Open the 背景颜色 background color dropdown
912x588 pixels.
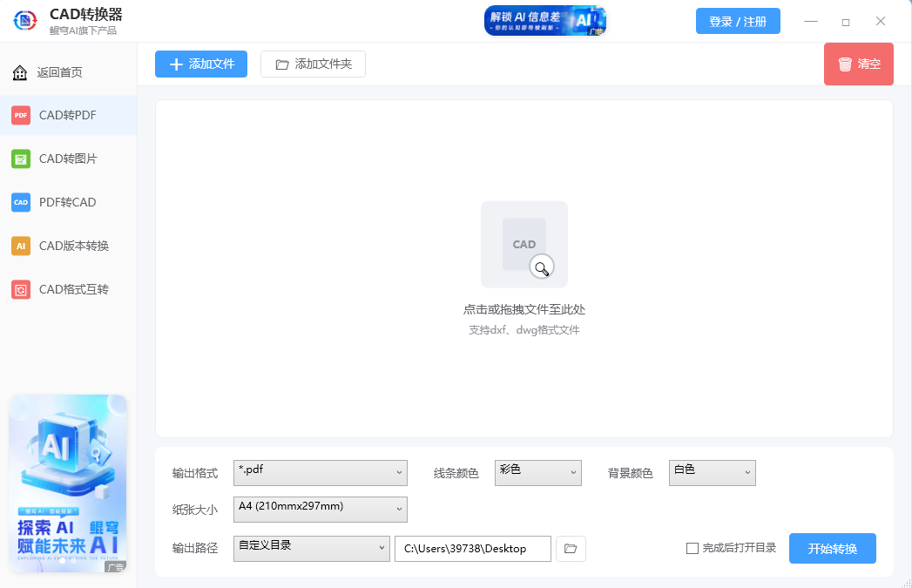[712, 472]
